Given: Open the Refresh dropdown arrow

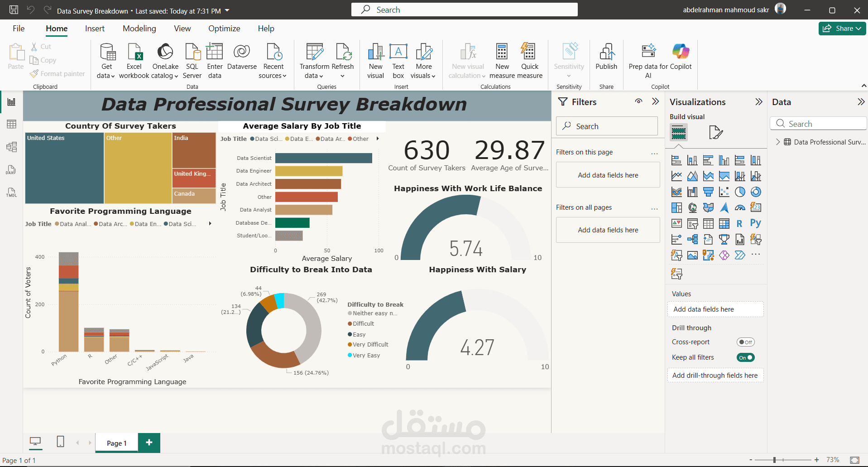Looking at the screenshot, I should [342, 76].
